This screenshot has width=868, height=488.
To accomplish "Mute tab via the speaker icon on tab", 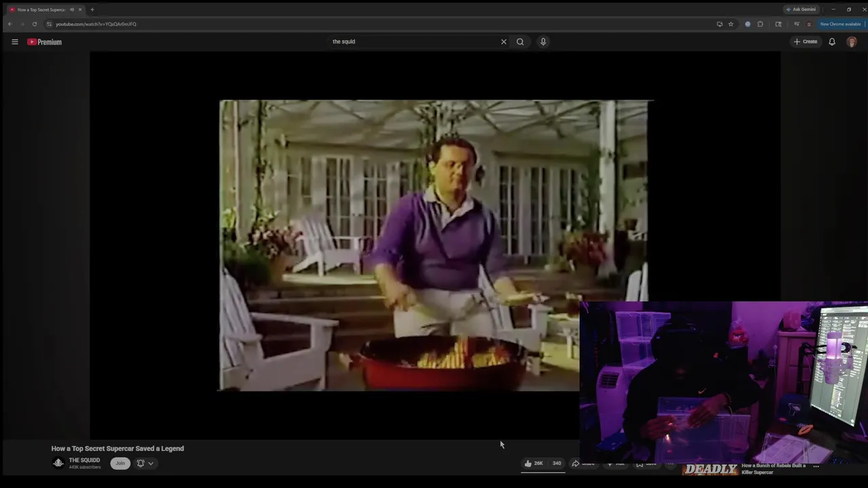I will pyautogui.click(x=72, y=9).
